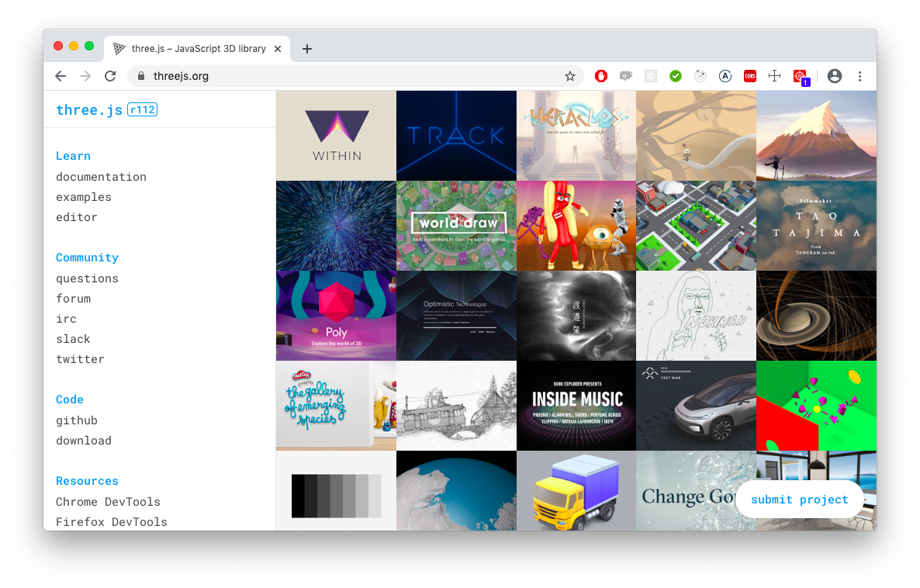
Task: Open the gallery of emerging species thumbnail
Action: [336, 406]
